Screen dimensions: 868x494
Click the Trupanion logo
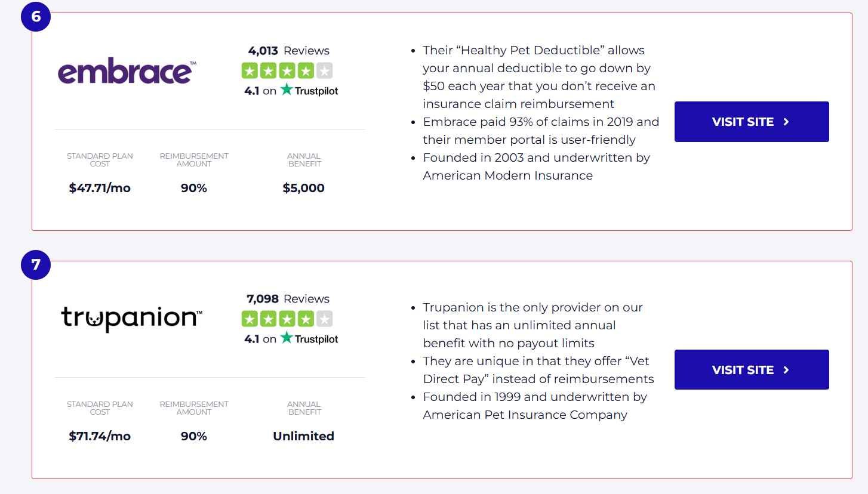click(x=132, y=319)
